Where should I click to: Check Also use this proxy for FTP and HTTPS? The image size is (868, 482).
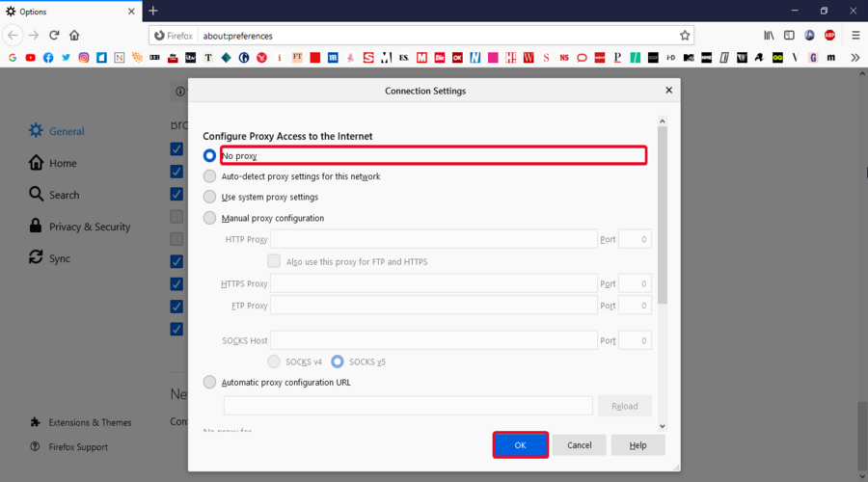point(274,261)
